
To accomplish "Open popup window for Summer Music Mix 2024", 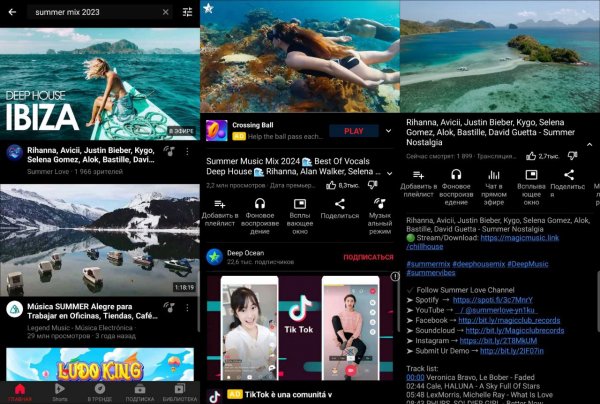I will pos(300,216).
